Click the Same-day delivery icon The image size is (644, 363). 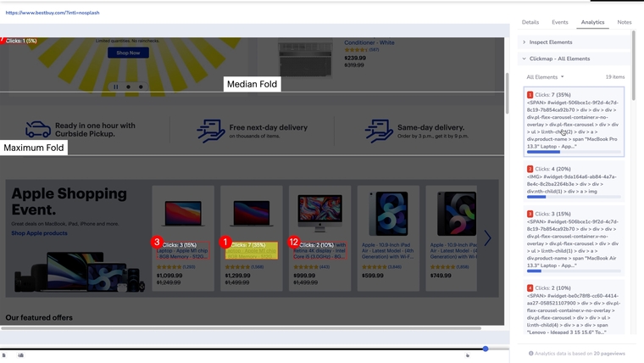coord(379,131)
